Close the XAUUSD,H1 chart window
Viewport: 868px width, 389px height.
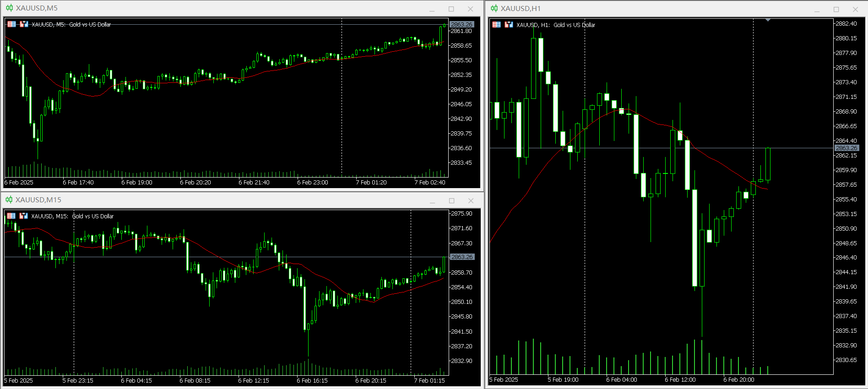[855, 10]
